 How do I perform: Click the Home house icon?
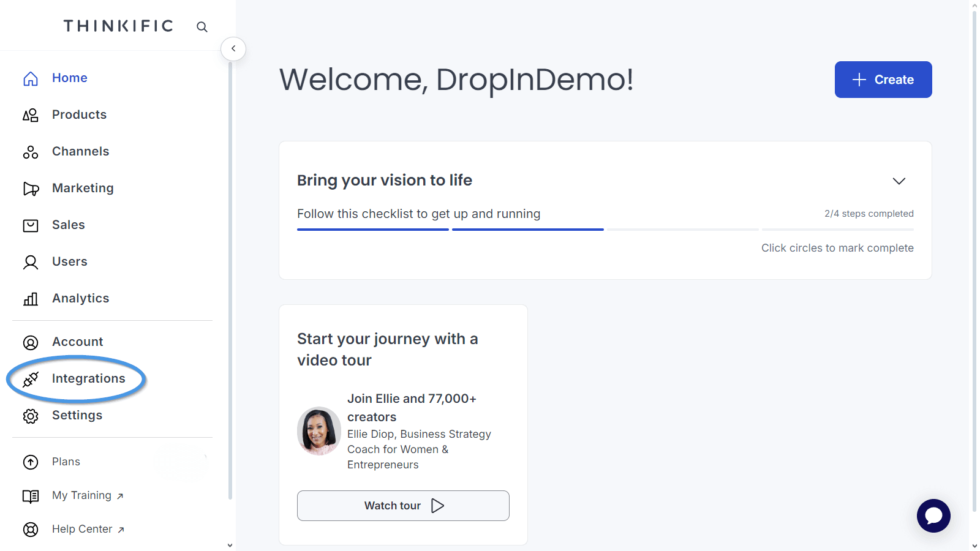[x=31, y=78]
